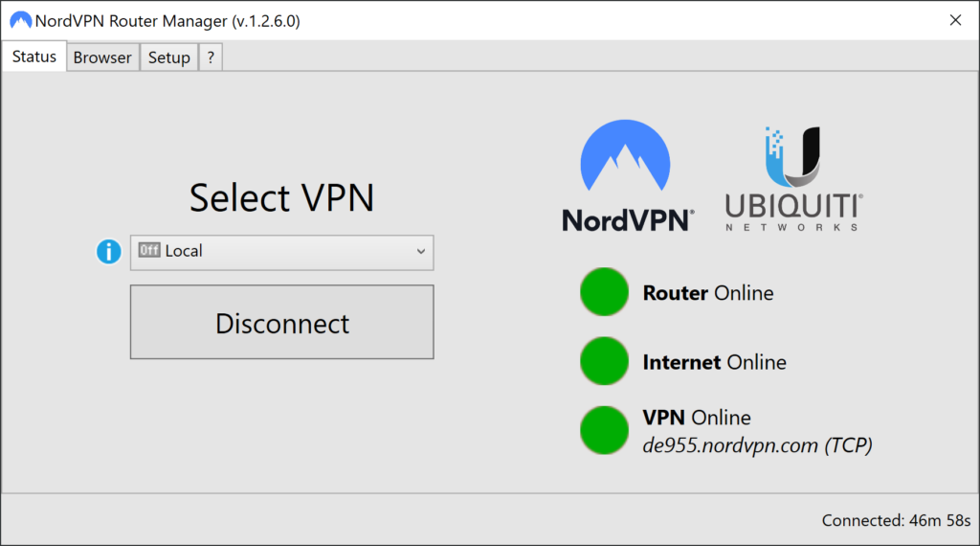Viewport: 980px width, 546px height.
Task: Click the de955.nordvpn.com server text
Action: coord(757,444)
